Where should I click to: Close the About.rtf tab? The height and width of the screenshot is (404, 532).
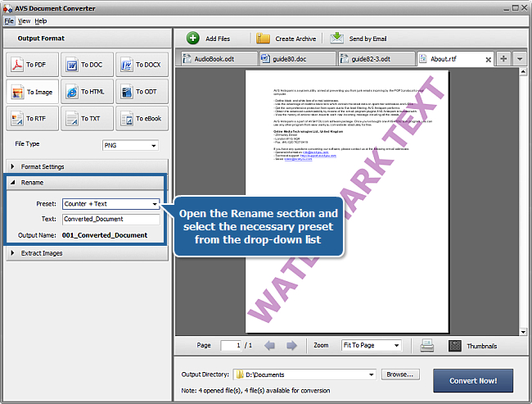point(489,60)
